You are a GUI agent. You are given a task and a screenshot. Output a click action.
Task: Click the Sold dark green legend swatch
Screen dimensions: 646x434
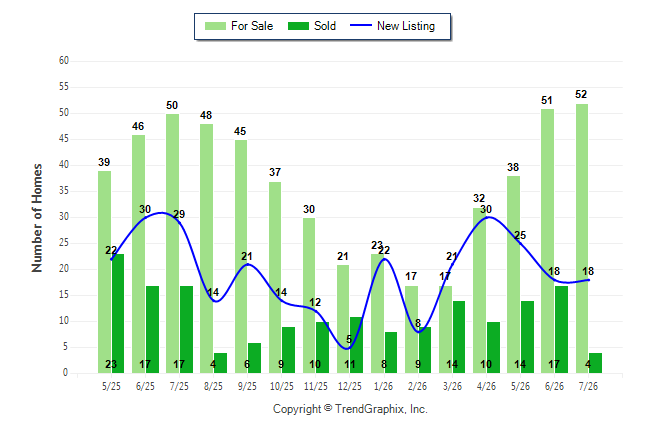pyautogui.click(x=298, y=26)
